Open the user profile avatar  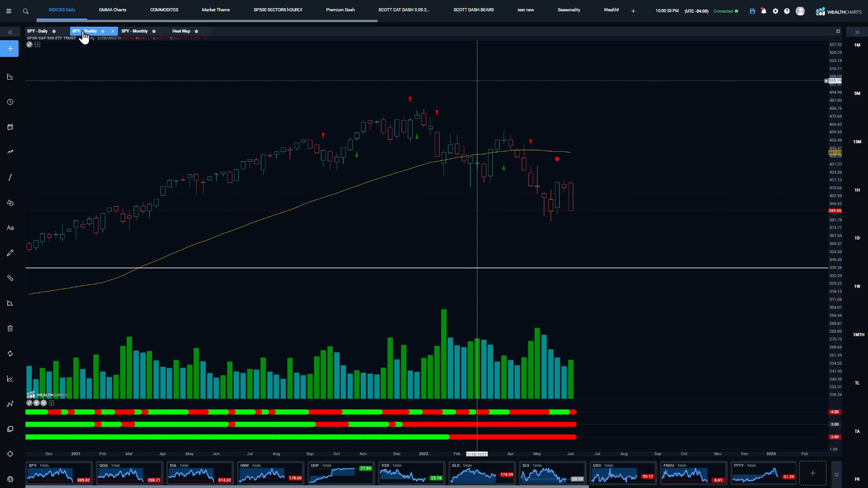(800, 11)
